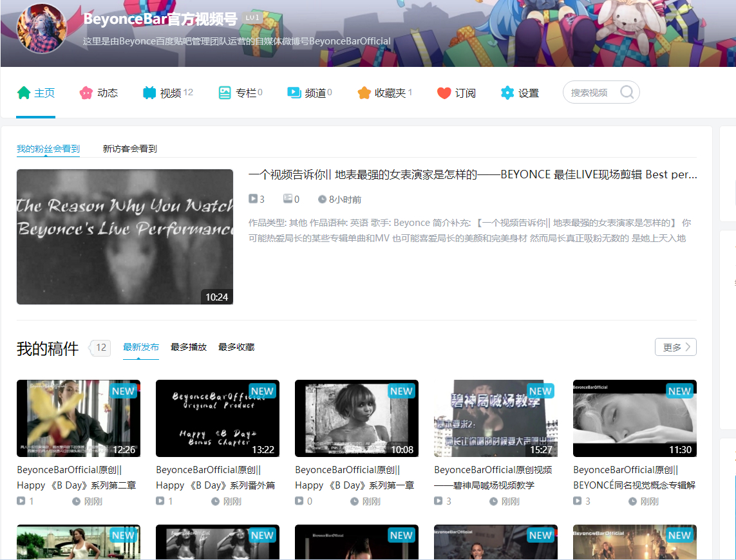Image resolution: width=736 pixels, height=560 pixels.
Task: Open the 视频 videos tab
Action: click(168, 93)
